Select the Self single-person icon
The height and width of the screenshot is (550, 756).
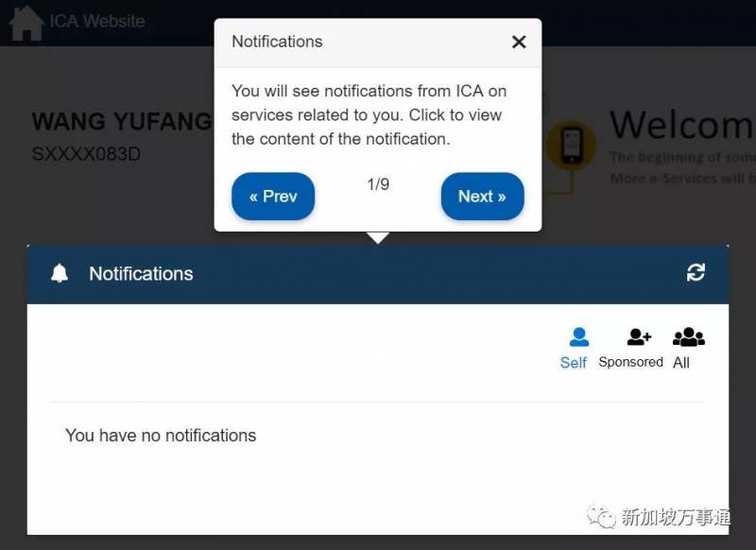tap(578, 337)
